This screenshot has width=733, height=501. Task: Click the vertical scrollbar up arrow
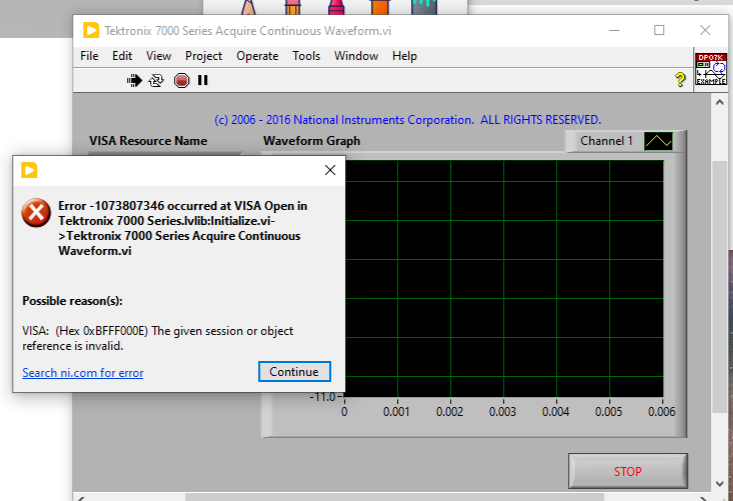click(719, 102)
